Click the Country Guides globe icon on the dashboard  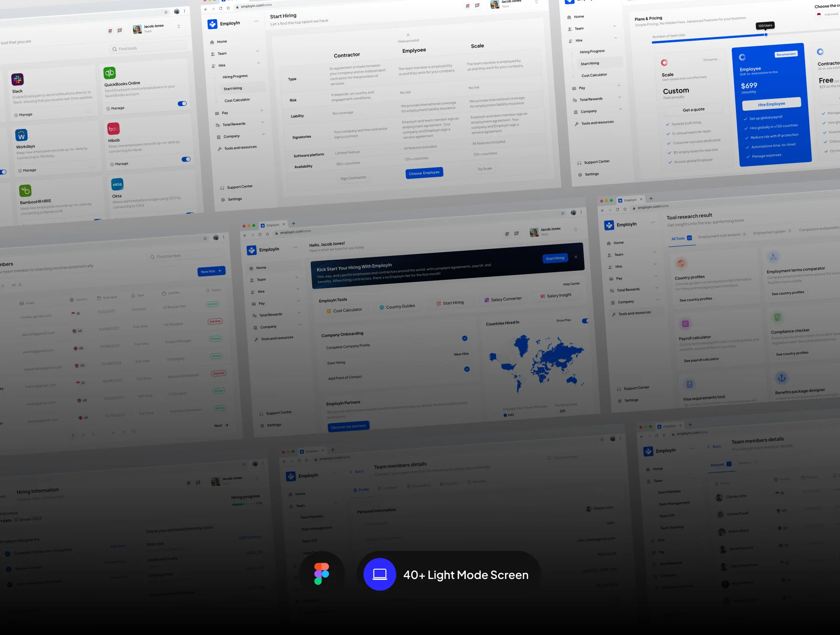click(382, 307)
